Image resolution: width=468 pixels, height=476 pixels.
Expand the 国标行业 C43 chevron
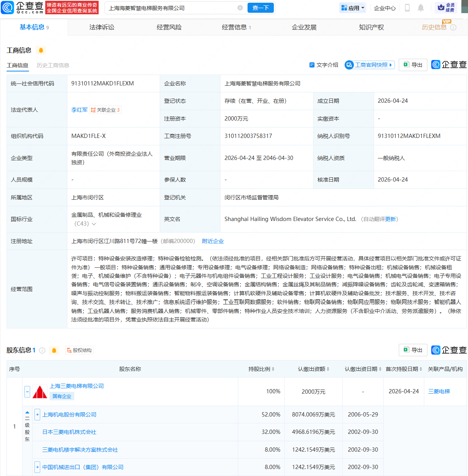[x=94, y=224]
